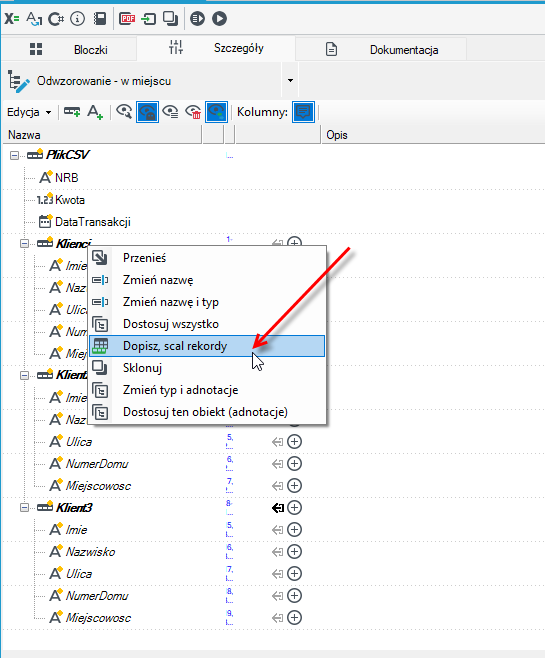Choose Dostosuj wszystko menu entry
Image resolution: width=545 pixels, height=658 pixels.
pyautogui.click(x=207, y=324)
